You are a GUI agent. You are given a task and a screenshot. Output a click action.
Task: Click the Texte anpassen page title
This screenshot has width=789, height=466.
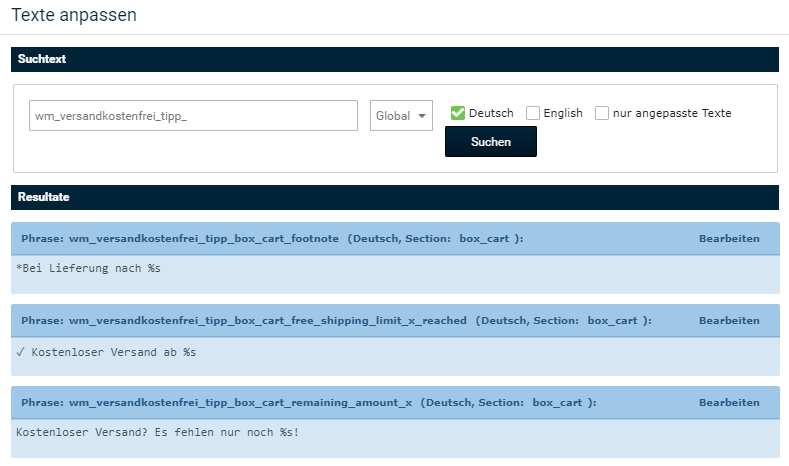pos(74,15)
